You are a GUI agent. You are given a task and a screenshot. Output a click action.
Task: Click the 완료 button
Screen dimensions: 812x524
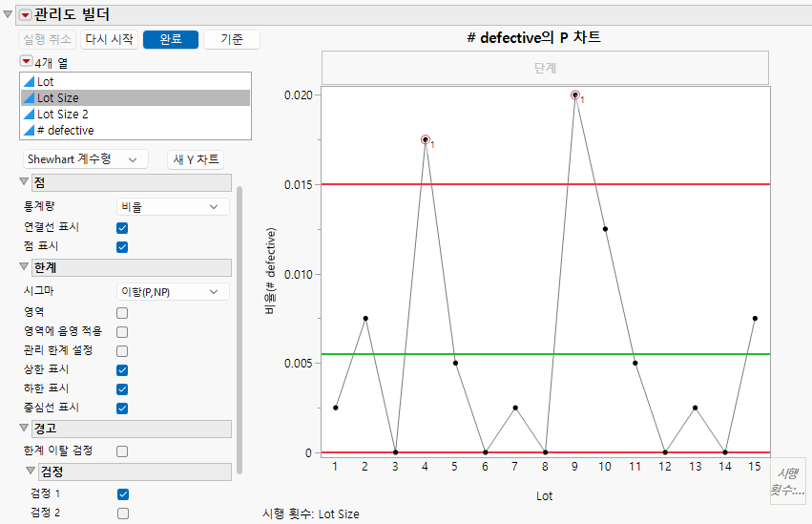point(171,39)
